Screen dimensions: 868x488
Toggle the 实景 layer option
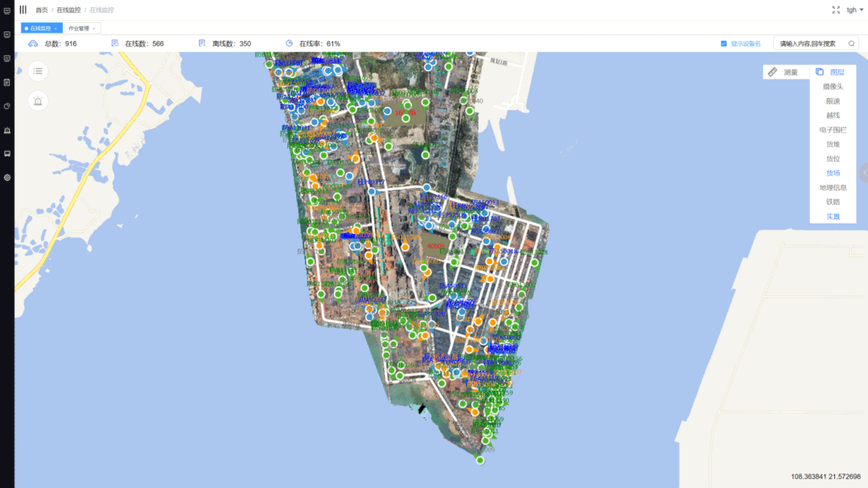833,216
